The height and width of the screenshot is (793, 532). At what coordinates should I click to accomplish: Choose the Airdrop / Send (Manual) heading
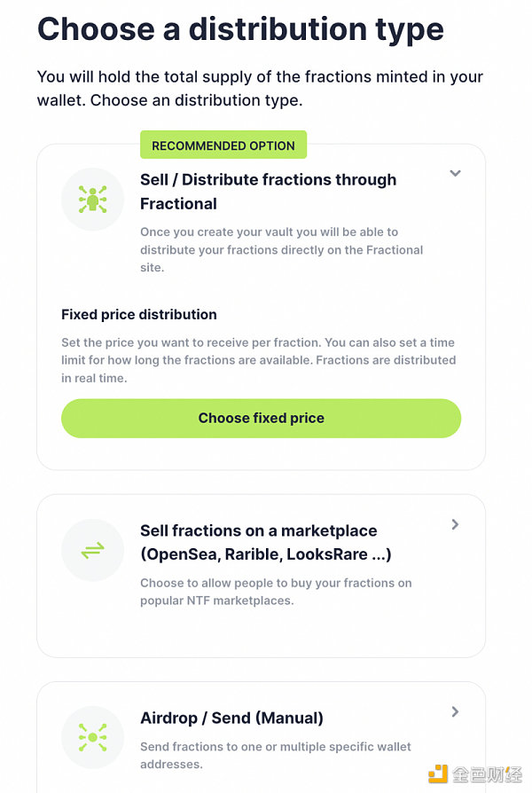point(231,718)
